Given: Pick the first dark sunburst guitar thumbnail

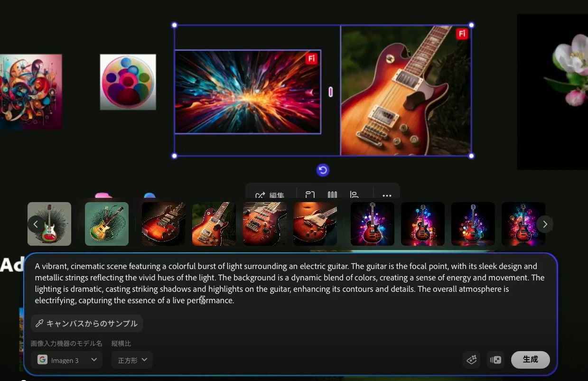Looking at the screenshot, I should pyautogui.click(x=164, y=224).
